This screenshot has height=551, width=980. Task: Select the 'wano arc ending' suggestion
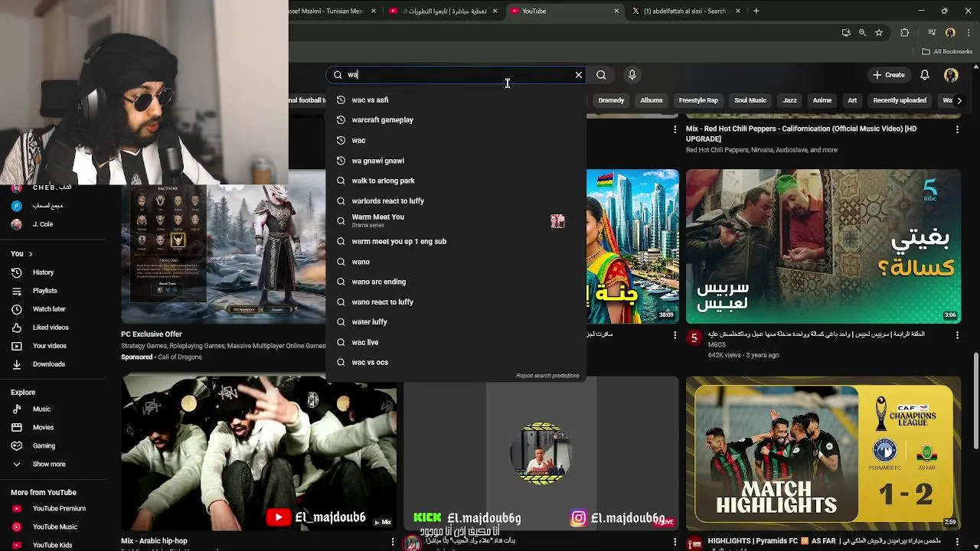tap(456, 282)
